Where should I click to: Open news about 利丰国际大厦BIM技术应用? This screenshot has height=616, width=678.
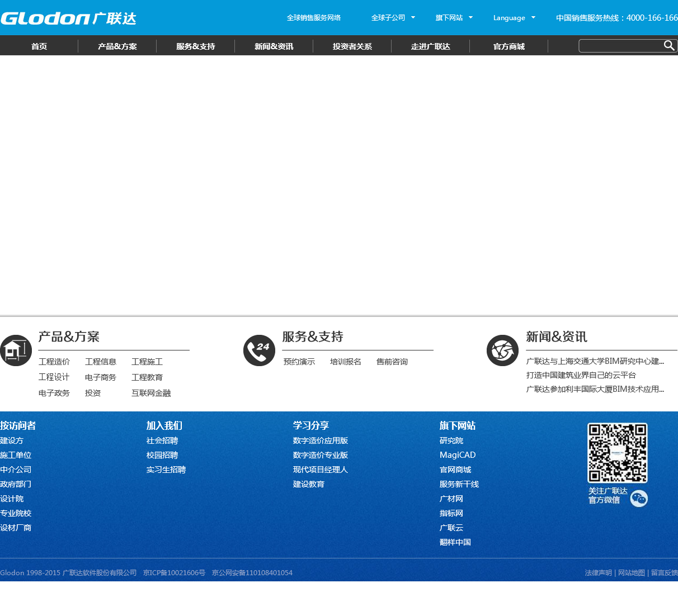click(x=595, y=389)
